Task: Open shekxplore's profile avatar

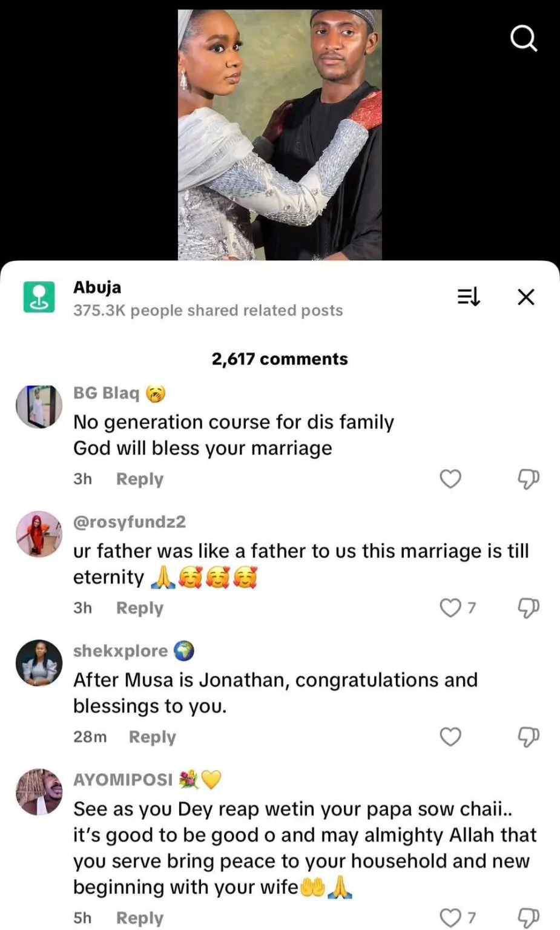Action: click(x=39, y=663)
